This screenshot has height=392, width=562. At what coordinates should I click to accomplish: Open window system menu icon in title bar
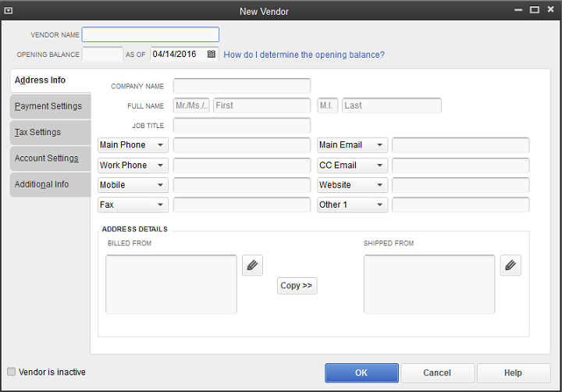point(9,11)
